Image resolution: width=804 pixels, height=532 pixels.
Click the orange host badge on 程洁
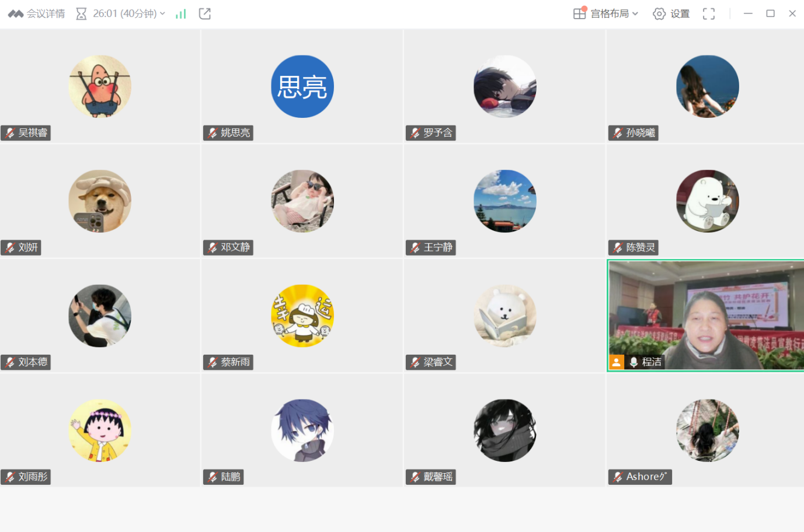616,362
